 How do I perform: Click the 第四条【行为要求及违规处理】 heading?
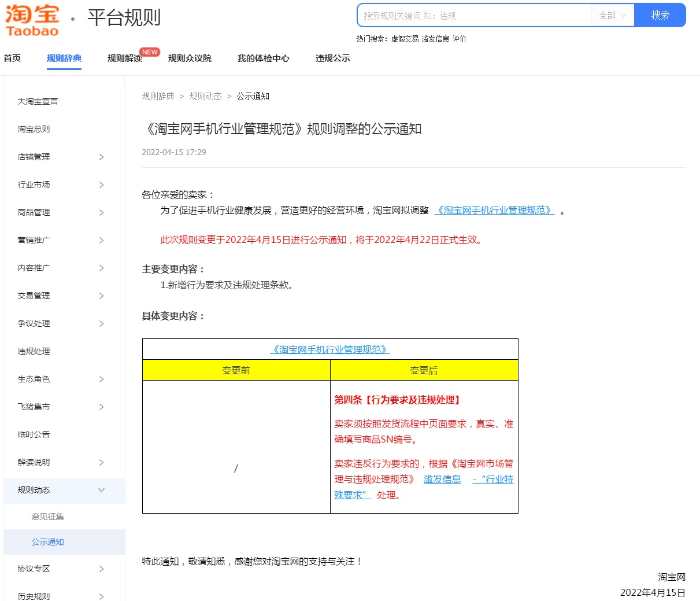[x=398, y=400]
